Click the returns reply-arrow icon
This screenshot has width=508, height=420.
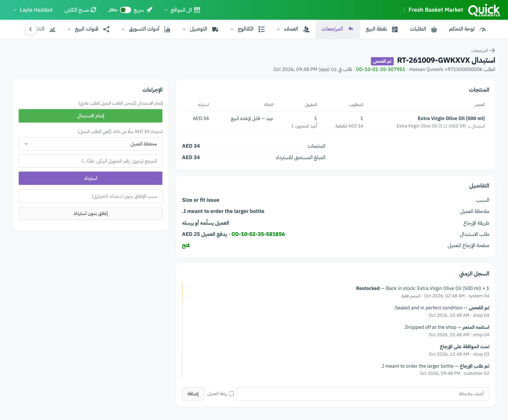(x=351, y=29)
